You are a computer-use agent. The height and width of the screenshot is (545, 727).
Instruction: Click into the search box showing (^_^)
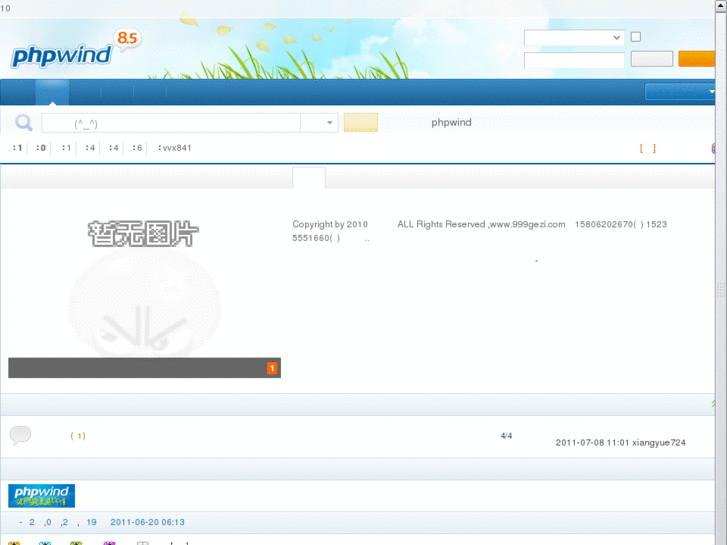tap(171, 123)
